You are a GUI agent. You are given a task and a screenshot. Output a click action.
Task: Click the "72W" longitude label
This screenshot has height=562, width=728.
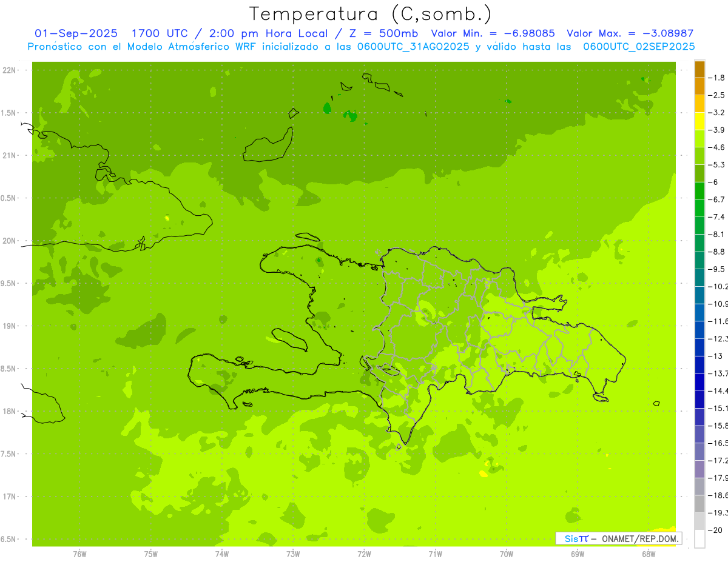[365, 554]
